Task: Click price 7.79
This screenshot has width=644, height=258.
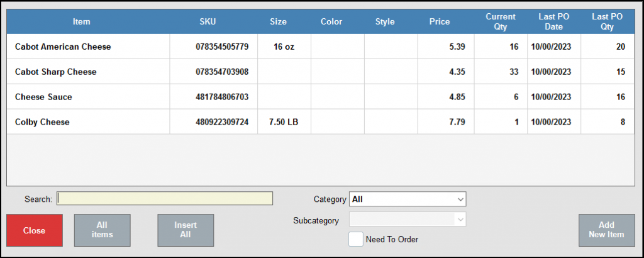Action: [457, 122]
